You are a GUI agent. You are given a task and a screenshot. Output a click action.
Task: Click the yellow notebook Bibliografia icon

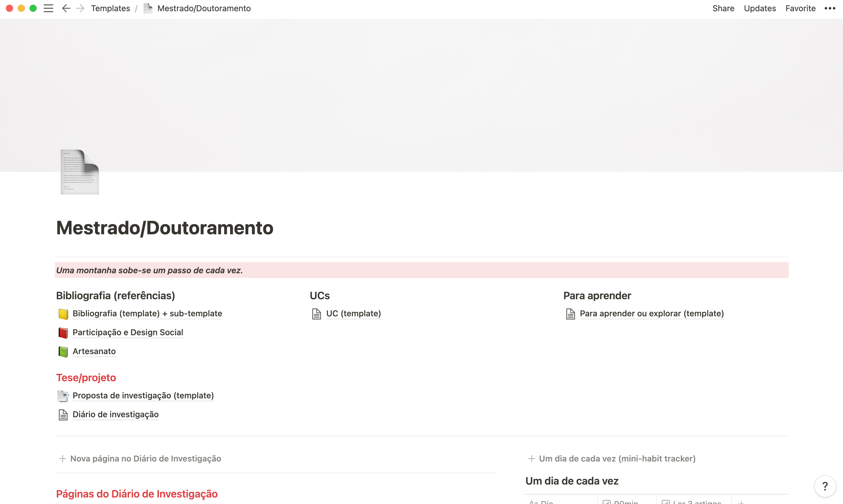click(63, 314)
